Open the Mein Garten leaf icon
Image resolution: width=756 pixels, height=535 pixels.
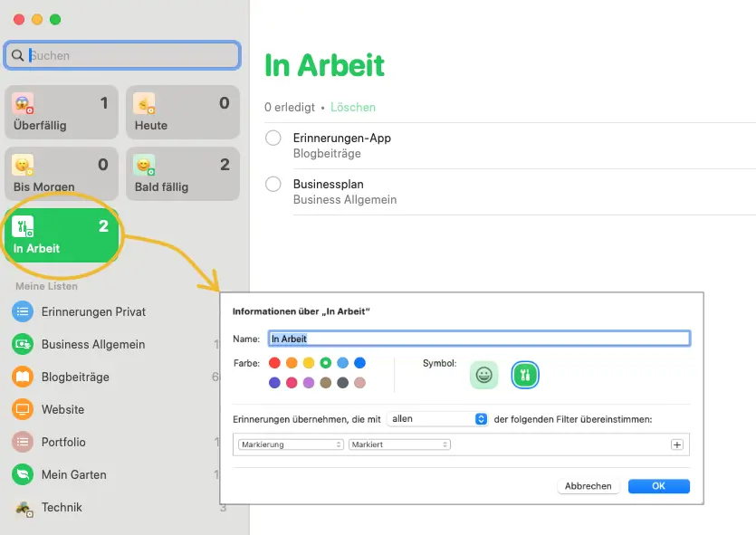[23, 474]
